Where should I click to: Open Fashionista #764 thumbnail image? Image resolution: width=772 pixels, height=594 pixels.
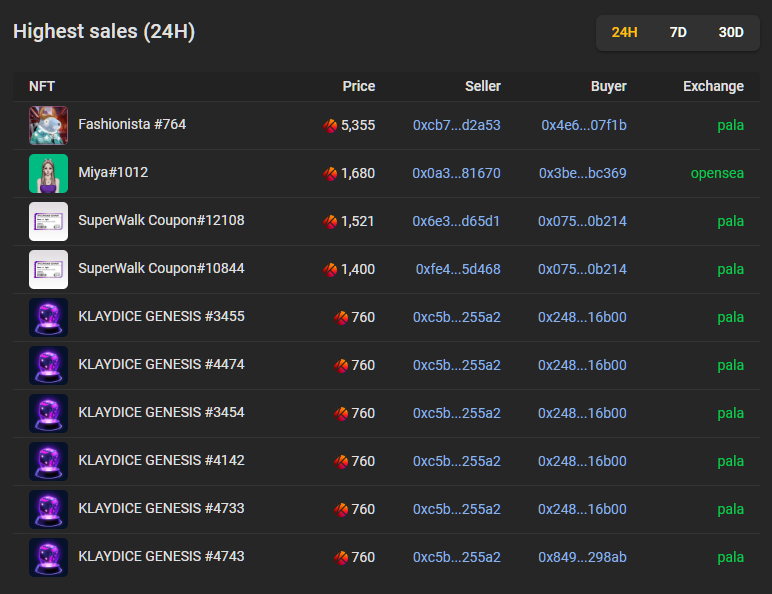48,125
